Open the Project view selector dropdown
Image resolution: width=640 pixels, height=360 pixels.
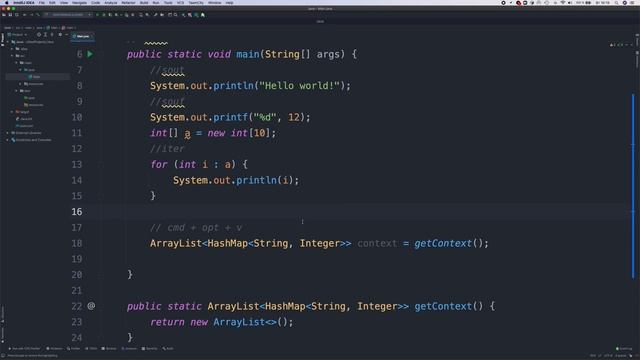click(18, 35)
